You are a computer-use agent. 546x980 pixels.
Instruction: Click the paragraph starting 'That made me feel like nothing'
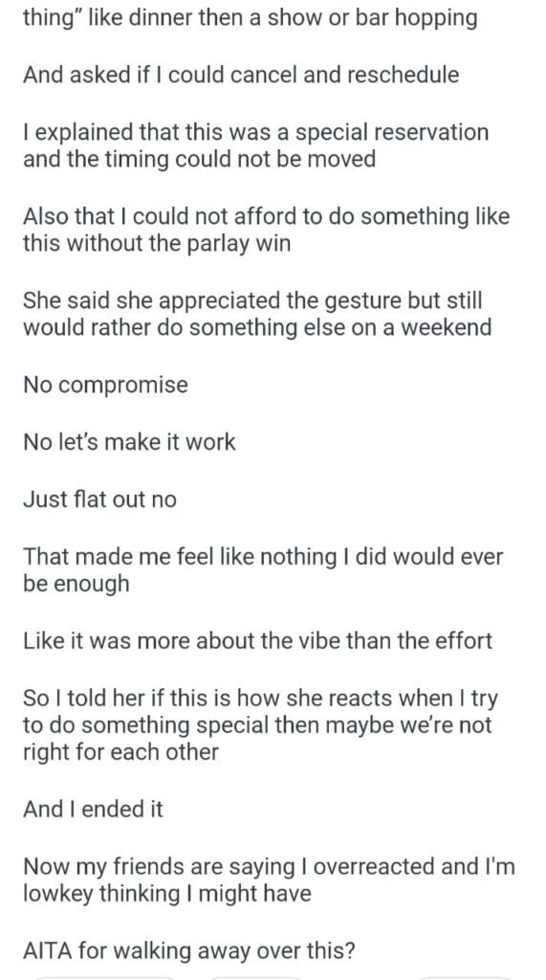coord(263,569)
